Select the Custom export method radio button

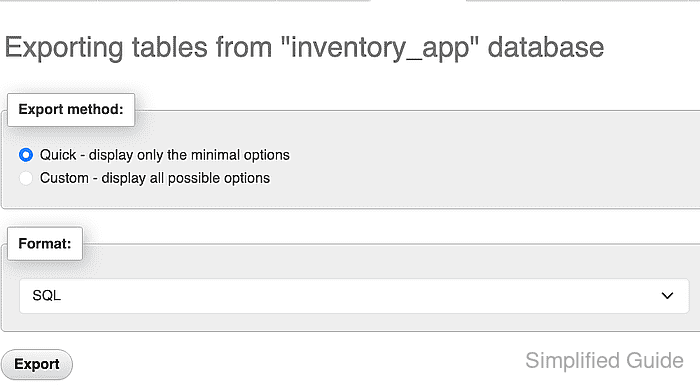point(26,178)
